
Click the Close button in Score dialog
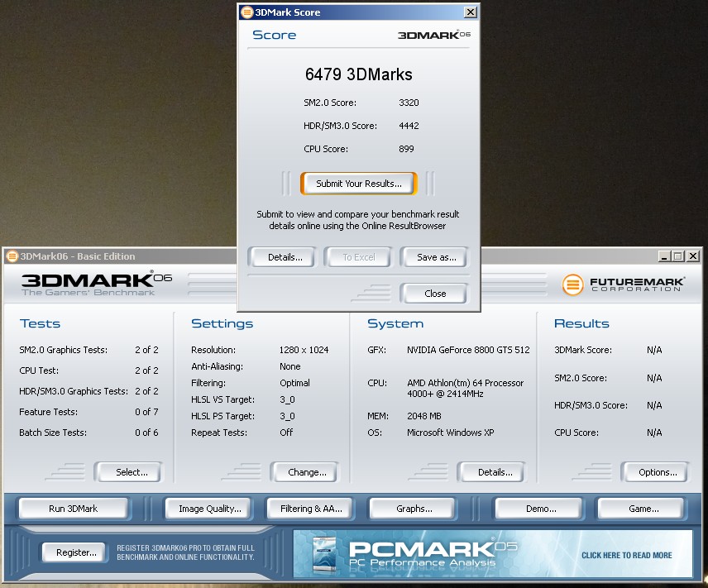(x=435, y=294)
